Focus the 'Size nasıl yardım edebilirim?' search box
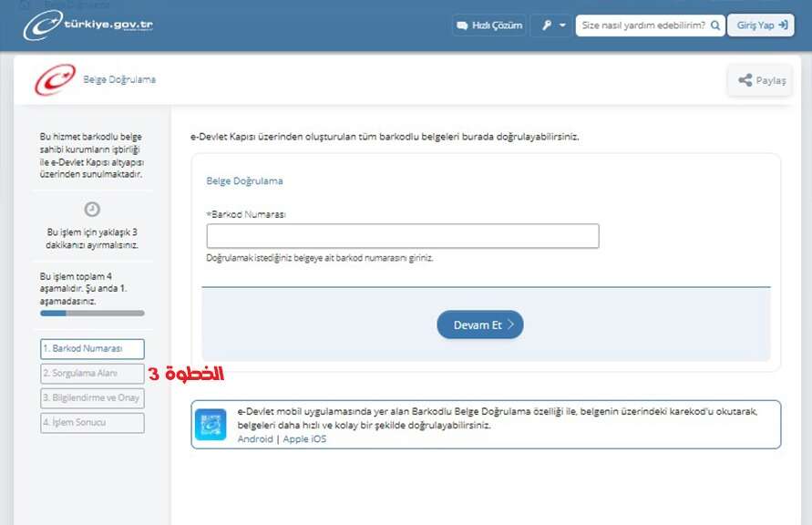812x525 pixels. point(643,26)
